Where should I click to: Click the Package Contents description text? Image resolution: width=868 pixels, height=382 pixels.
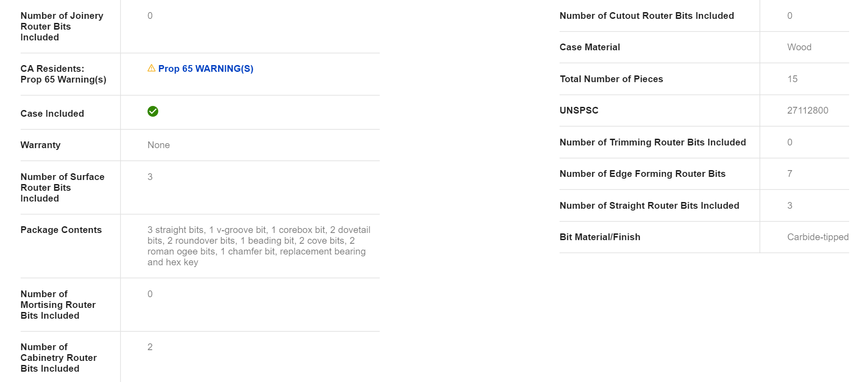click(259, 246)
